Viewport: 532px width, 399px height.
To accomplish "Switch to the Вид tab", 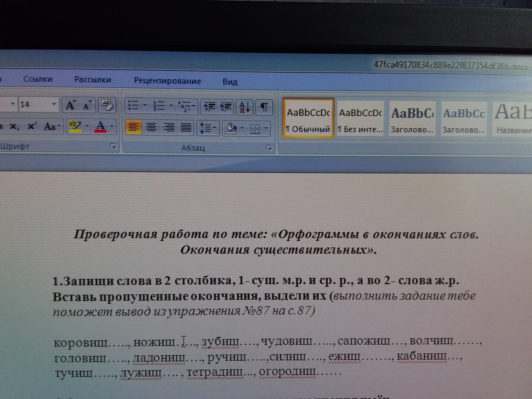I will [230, 82].
